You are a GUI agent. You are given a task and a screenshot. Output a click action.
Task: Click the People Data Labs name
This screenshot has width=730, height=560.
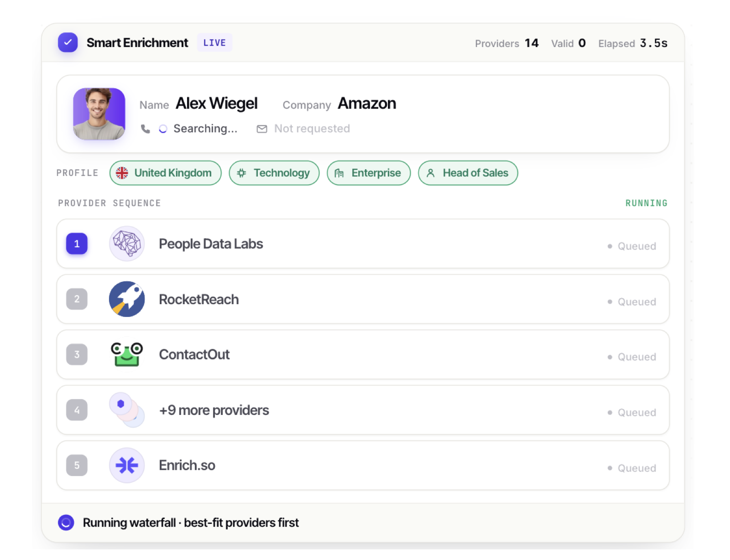coord(211,244)
